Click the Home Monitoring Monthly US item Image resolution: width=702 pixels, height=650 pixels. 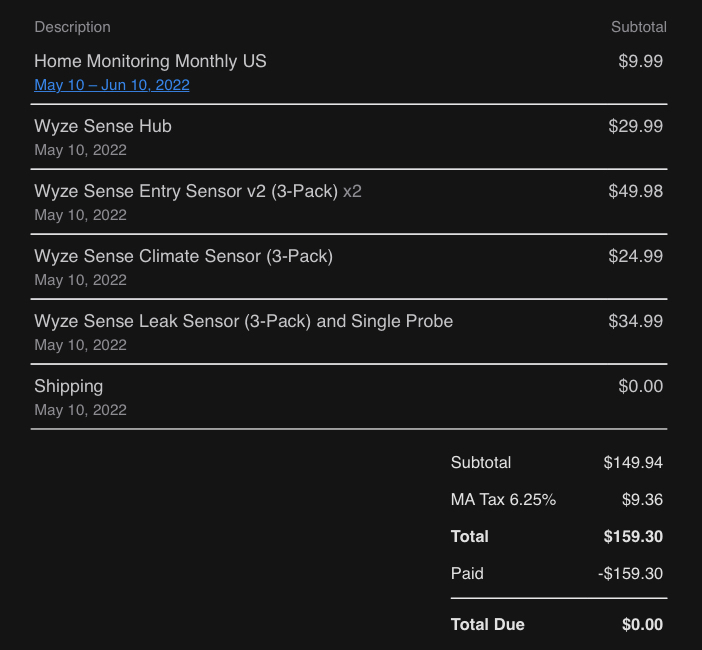pos(150,61)
